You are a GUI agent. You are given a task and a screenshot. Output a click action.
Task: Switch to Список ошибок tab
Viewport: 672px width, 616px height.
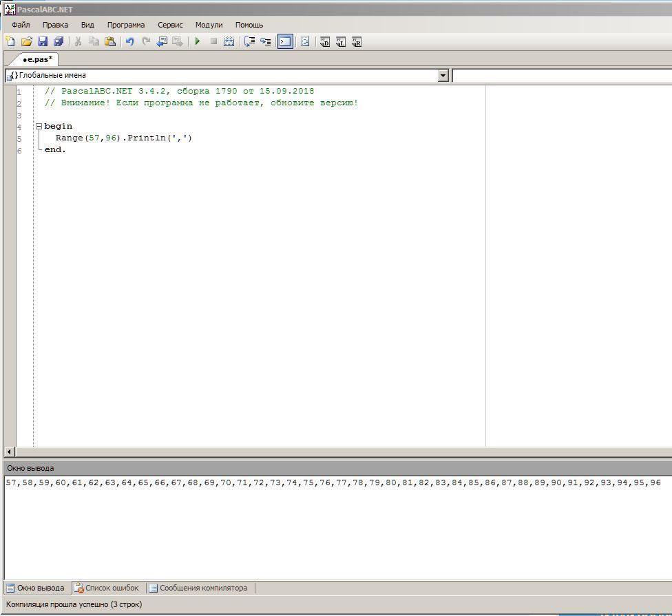(106, 588)
